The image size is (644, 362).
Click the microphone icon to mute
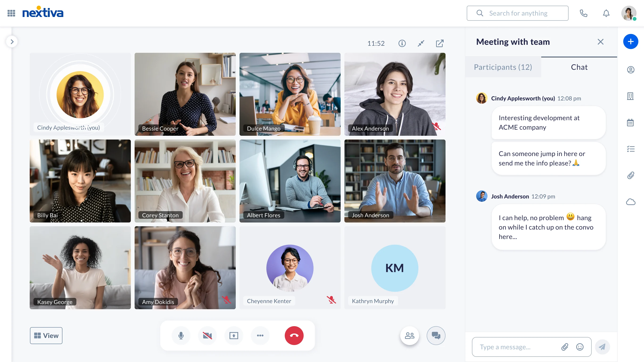coord(181,335)
